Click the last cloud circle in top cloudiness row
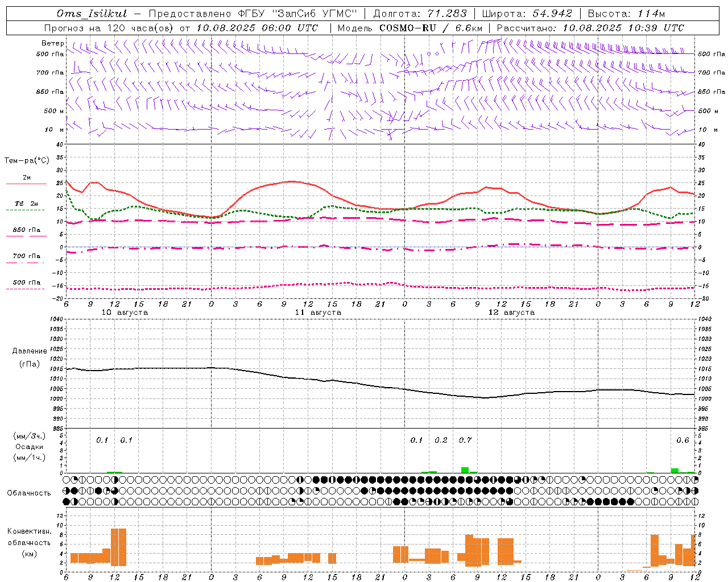728x582 pixels. point(694,480)
